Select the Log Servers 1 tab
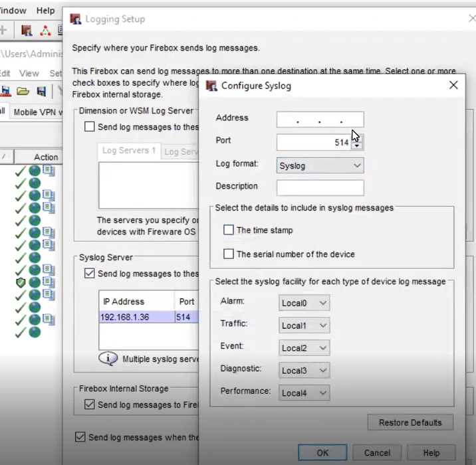Viewport: 476px width, 465px height. [x=129, y=151]
